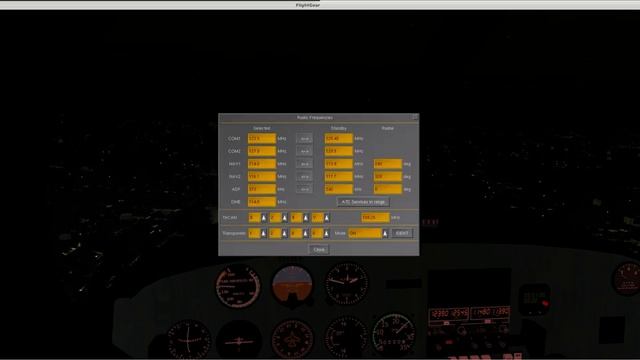
Task: Click the first TACAN digit value box
Action: click(254, 218)
